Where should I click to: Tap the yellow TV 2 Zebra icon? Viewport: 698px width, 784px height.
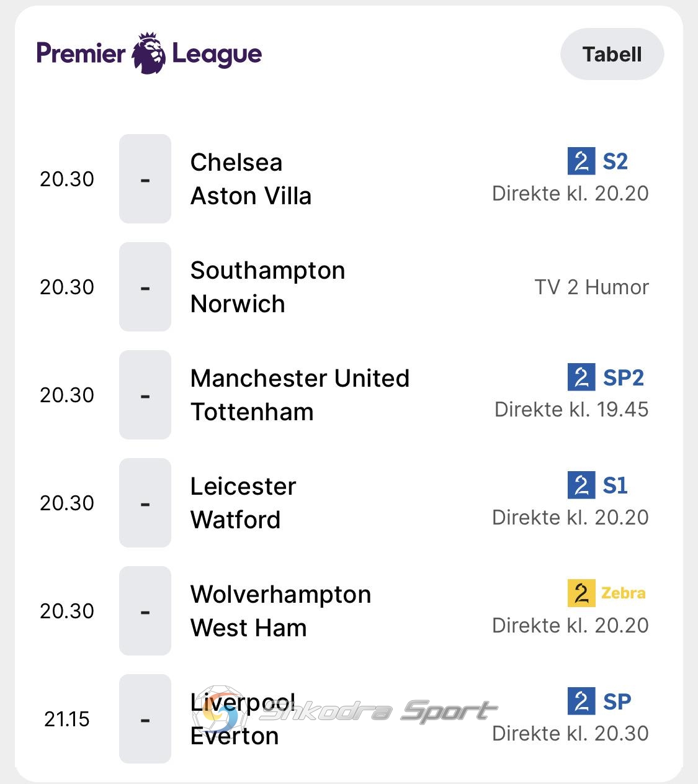(581, 593)
